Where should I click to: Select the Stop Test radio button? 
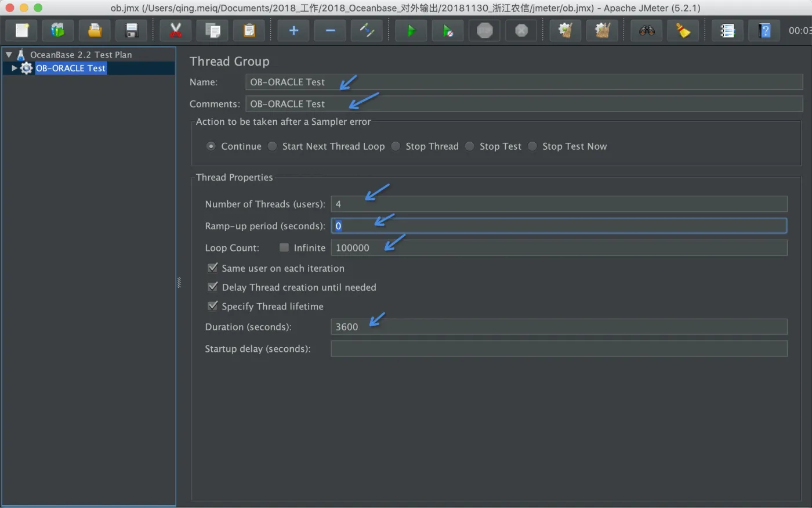pos(470,146)
